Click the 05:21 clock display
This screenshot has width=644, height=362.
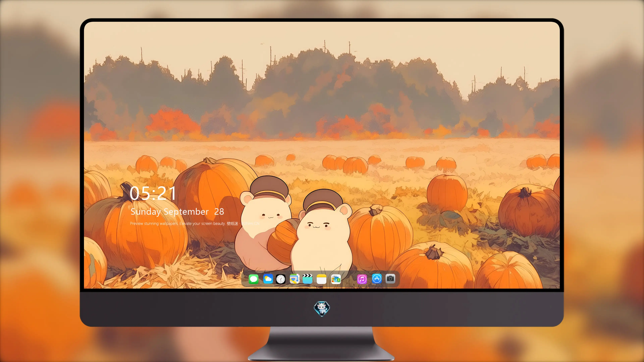point(153,193)
